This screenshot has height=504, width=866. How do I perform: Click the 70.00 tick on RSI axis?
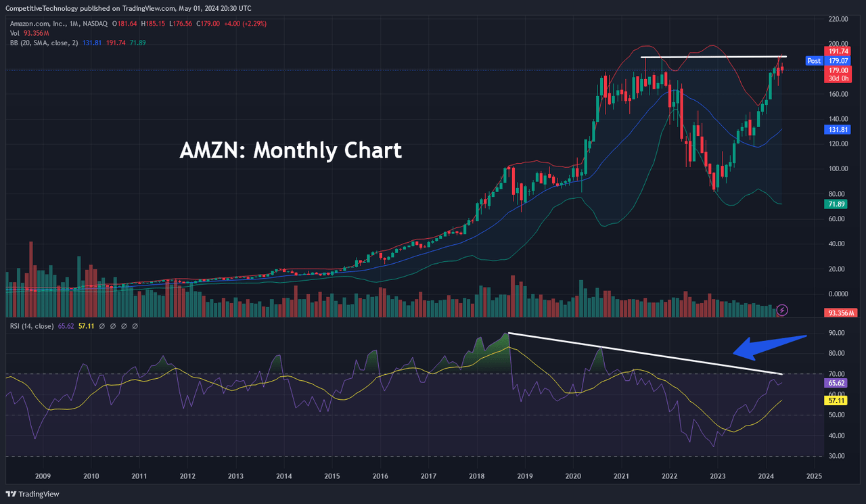point(838,374)
